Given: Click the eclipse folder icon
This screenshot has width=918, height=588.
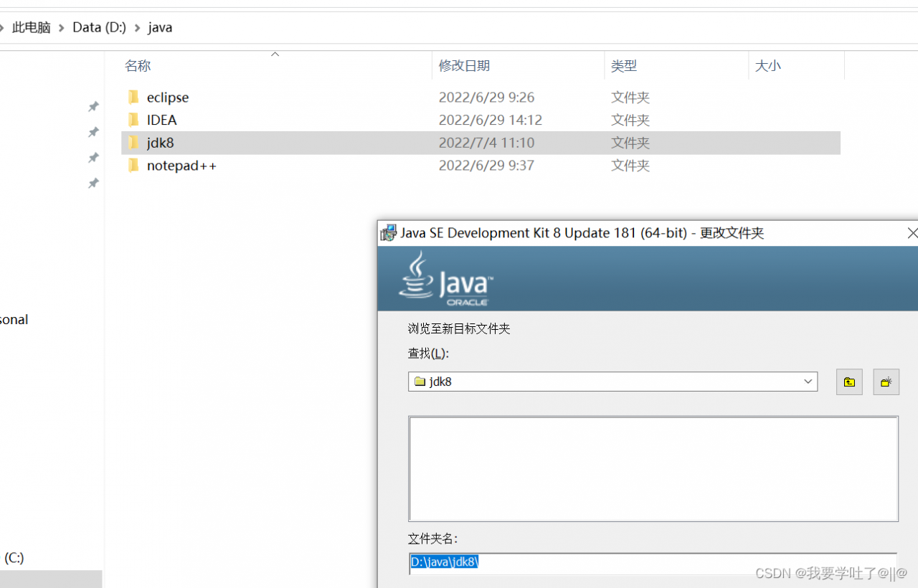Looking at the screenshot, I should [133, 97].
